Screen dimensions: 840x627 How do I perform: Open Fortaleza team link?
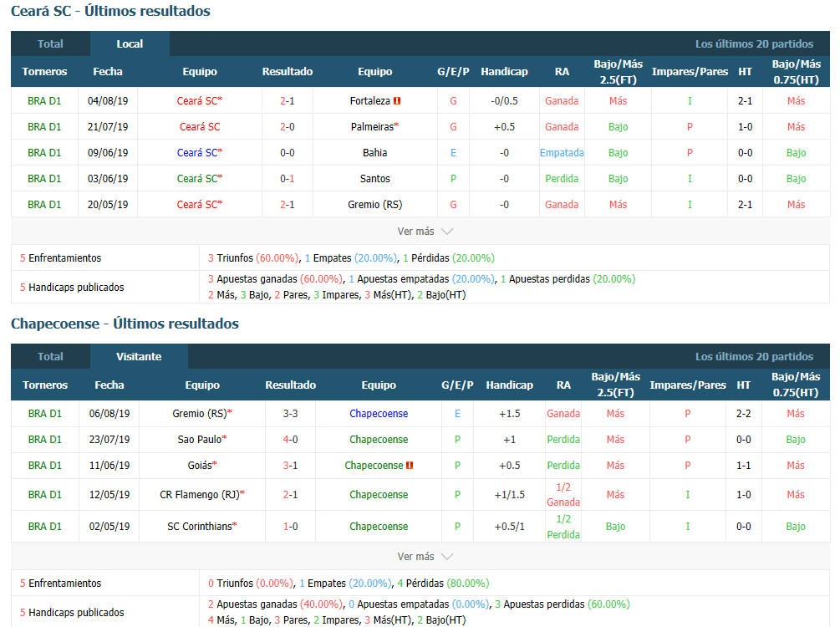[x=369, y=101]
